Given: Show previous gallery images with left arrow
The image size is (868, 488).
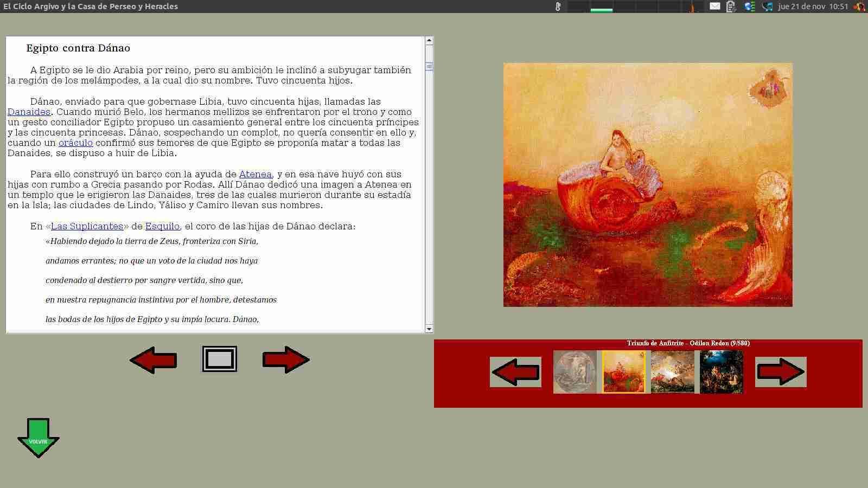Looking at the screenshot, I should pos(515,372).
